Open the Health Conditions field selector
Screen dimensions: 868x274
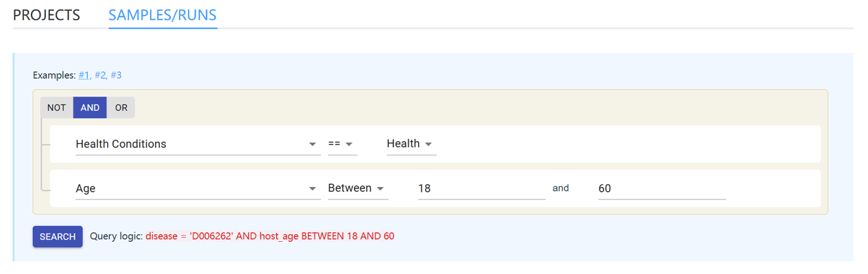tap(192, 144)
